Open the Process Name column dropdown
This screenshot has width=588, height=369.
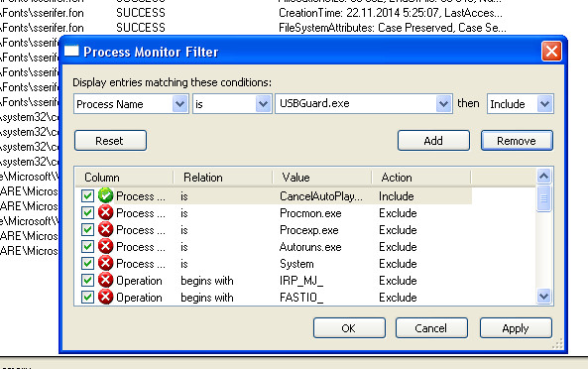(180, 104)
